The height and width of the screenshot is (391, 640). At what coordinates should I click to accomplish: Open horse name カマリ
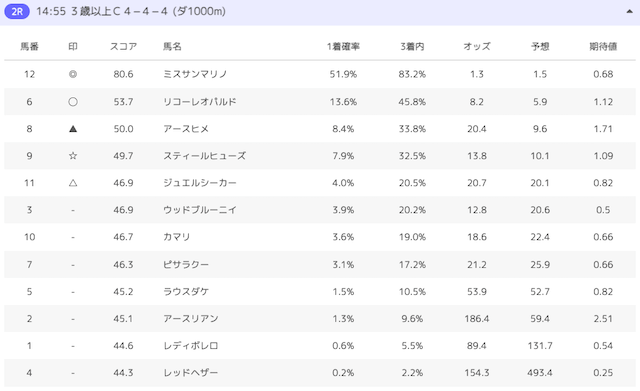(177, 237)
